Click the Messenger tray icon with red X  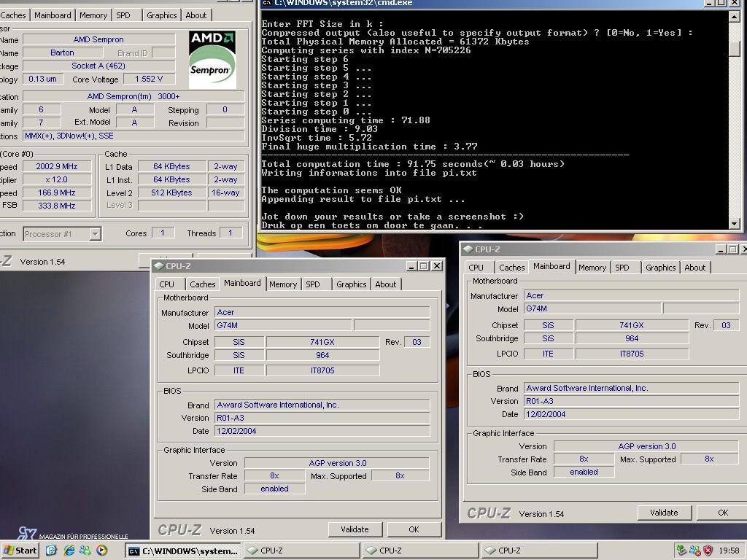pos(695,551)
